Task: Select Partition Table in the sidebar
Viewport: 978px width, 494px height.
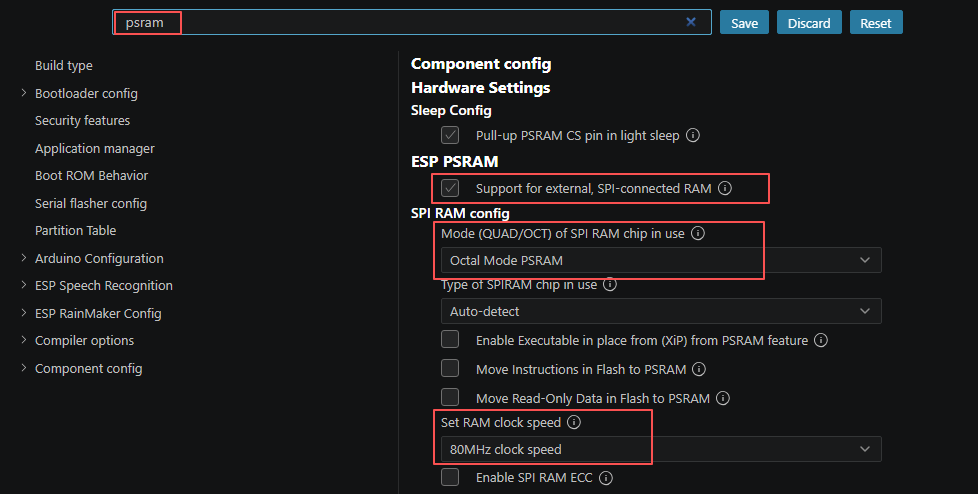Action: click(75, 231)
